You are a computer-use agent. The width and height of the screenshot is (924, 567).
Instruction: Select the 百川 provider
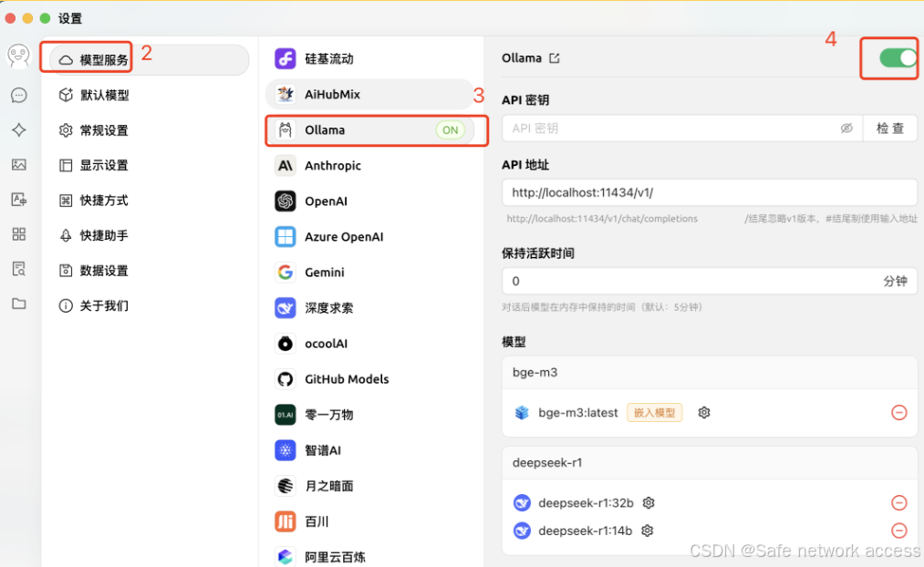pos(370,521)
